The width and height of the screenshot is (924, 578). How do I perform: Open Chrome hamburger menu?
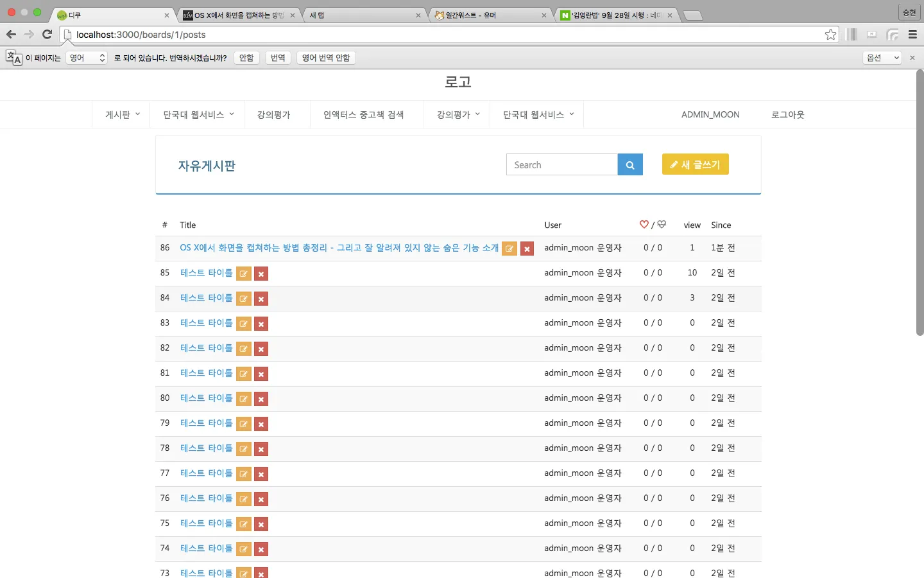click(912, 35)
